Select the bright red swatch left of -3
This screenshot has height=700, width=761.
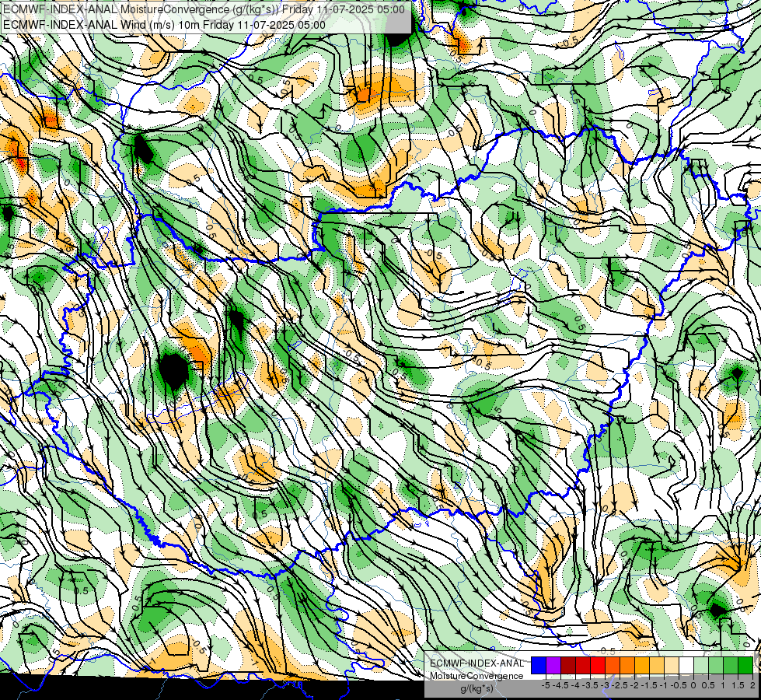(x=598, y=665)
